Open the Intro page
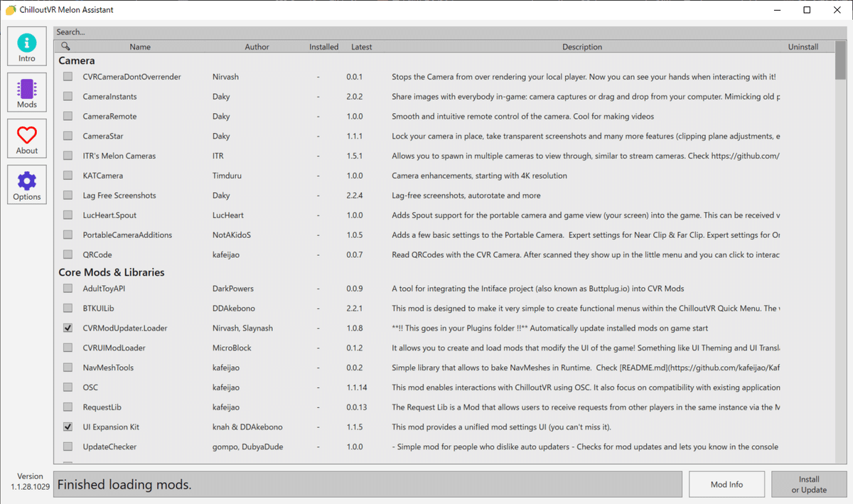This screenshot has height=504, width=853. pos(27,46)
